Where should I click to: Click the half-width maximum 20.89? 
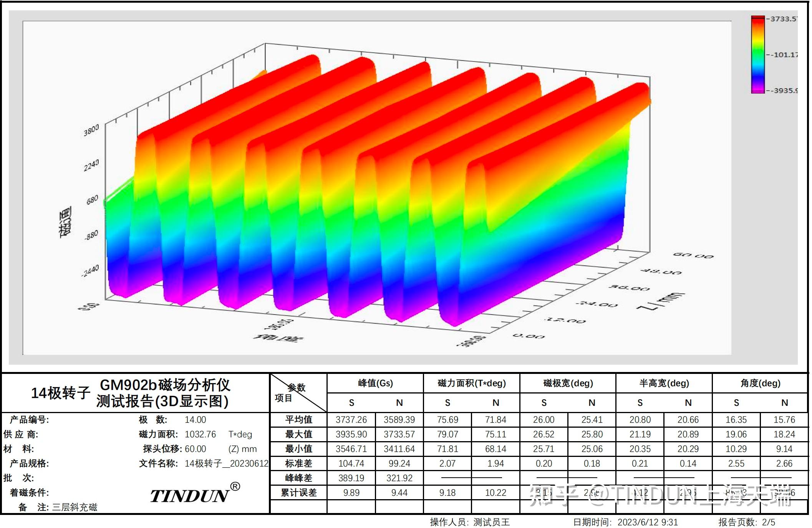coord(688,434)
